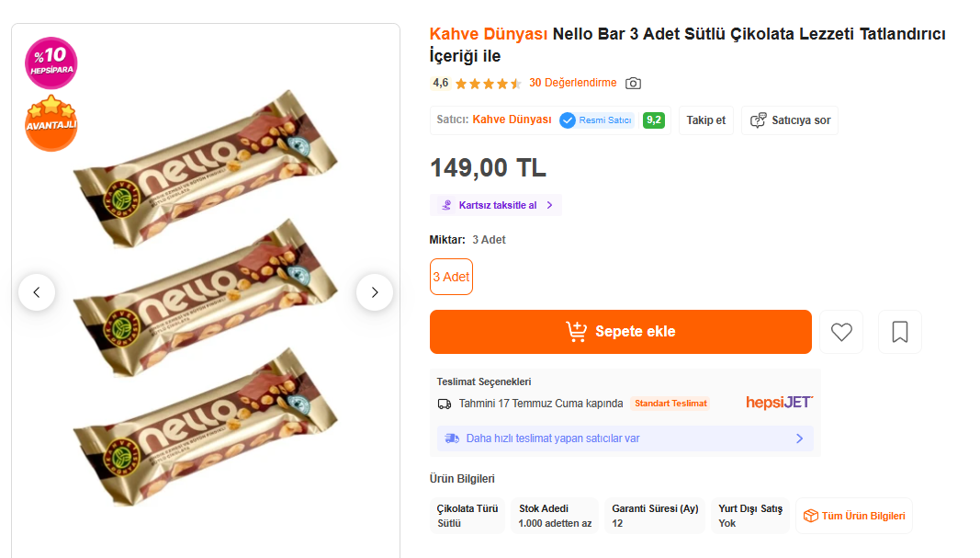This screenshot has height=558, width=980.
Task: Click the 9,2 seller score badge
Action: tap(654, 120)
